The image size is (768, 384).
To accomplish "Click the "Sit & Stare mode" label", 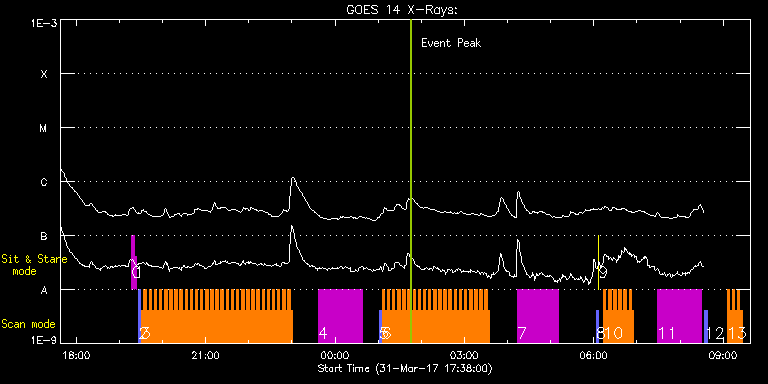I will click(34, 265).
